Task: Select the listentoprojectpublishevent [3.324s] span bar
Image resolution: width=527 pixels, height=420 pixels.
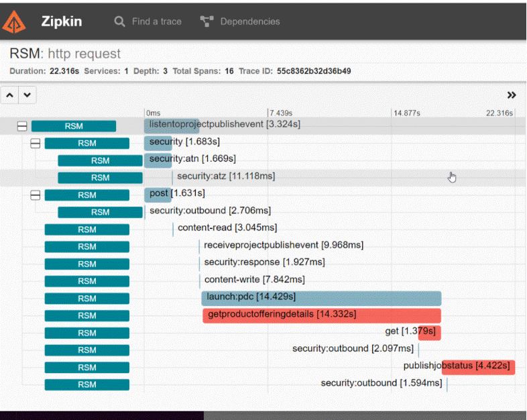Action: coord(172,125)
